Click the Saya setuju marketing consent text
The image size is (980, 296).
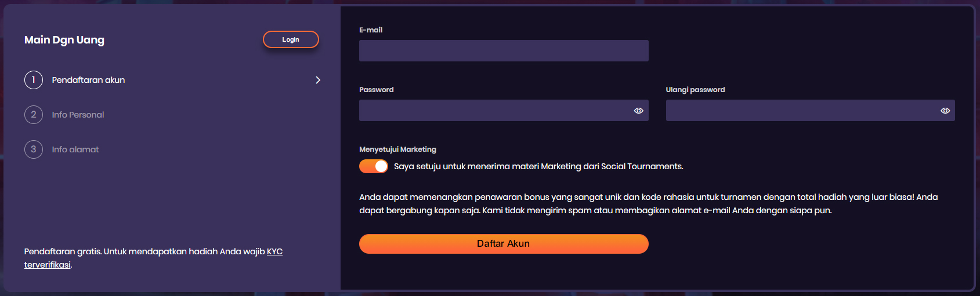538,166
